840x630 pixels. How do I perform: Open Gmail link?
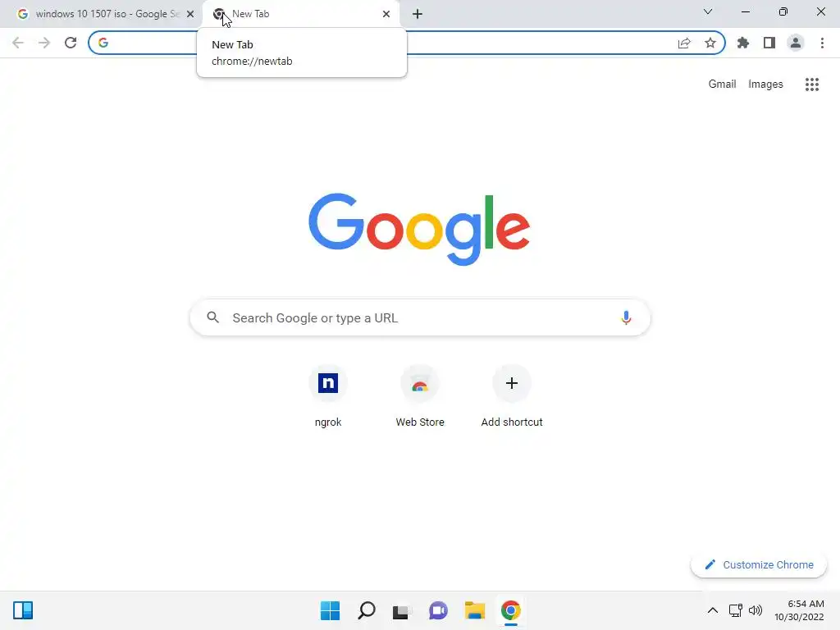pyautogui.click(x=722, y=84)
